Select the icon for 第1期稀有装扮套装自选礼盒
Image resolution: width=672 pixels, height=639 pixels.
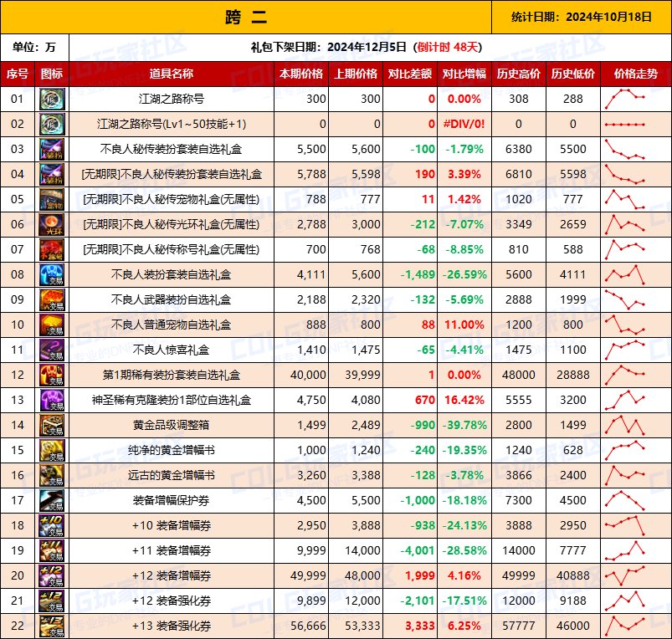click(52, 376)
